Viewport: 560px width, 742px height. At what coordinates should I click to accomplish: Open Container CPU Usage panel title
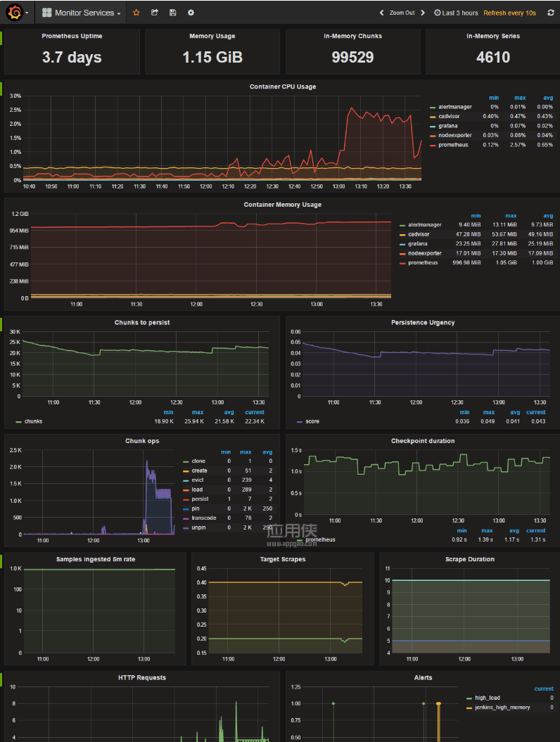(x=283, y=87)
